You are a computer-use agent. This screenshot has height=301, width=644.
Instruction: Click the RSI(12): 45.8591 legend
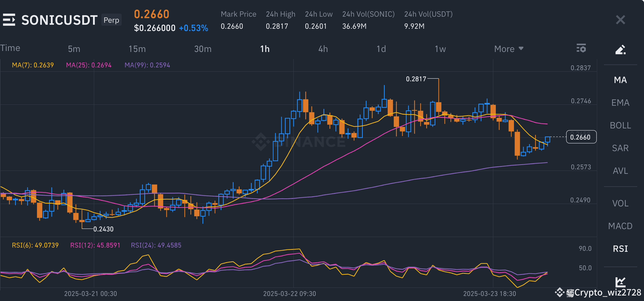[x=95, y=245]
